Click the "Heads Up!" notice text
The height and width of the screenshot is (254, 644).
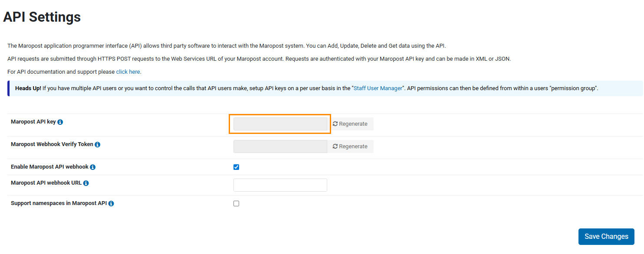pos(28,88)
